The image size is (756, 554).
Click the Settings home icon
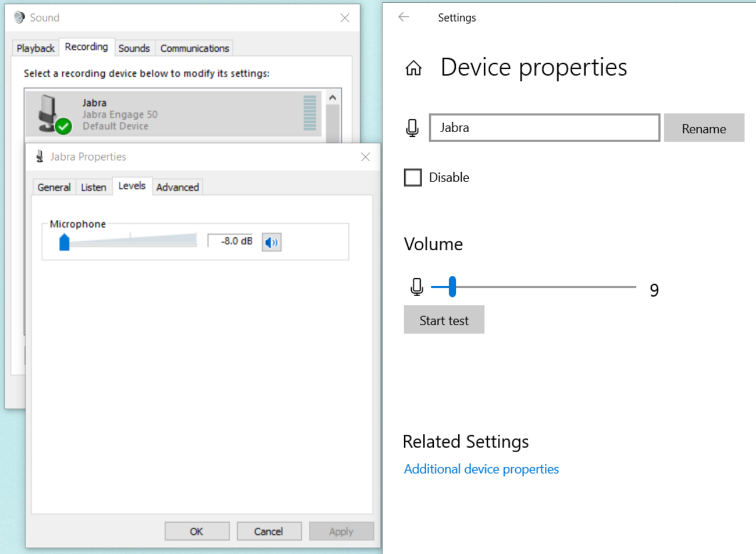click(x=413, y=69)
